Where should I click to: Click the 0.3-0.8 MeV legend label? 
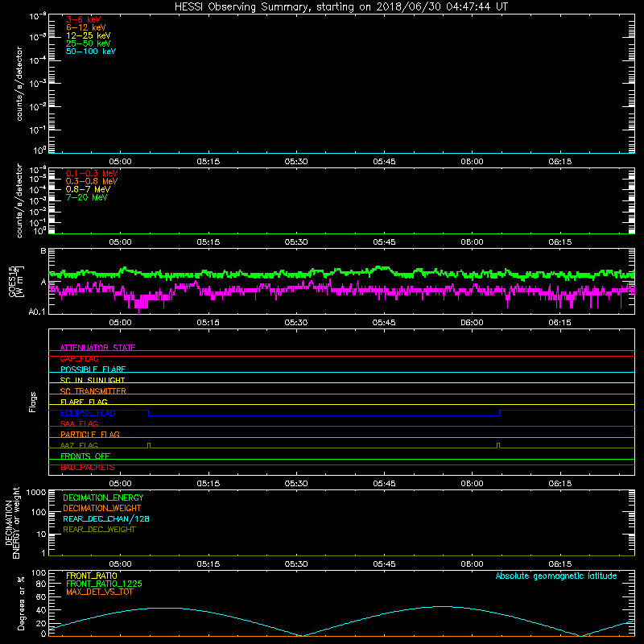coord(92,181)
